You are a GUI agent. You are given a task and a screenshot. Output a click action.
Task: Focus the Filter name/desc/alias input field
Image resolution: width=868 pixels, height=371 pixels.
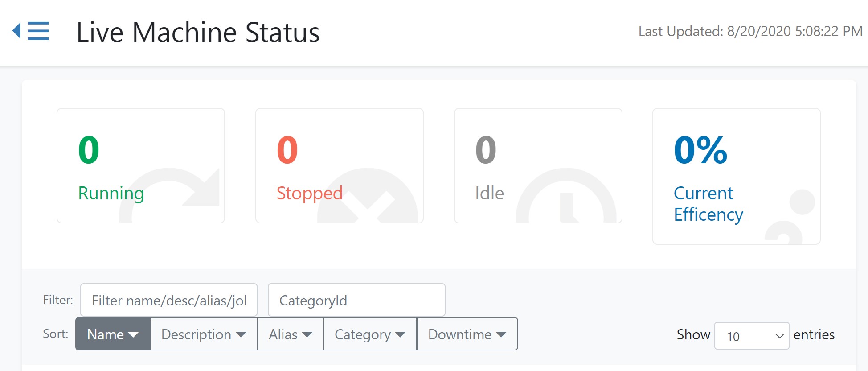[x=169, y=300]
